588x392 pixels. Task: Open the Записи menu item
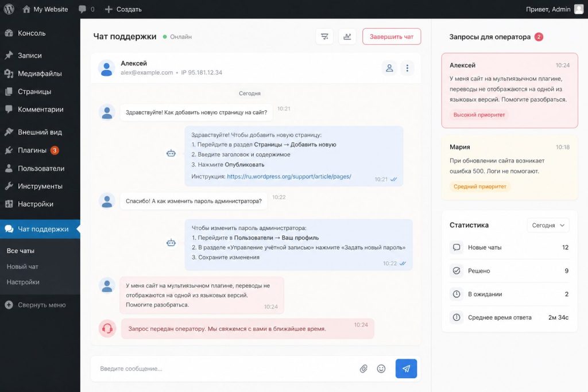coord(40,56)
